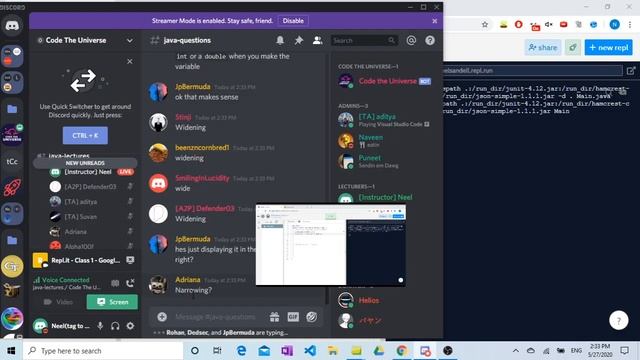Bookmark page with Chrome star icon

(x=485, y=24)
